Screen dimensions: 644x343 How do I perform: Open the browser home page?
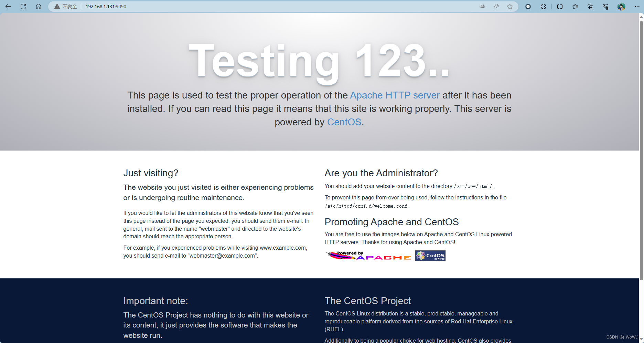click(39, 7)
